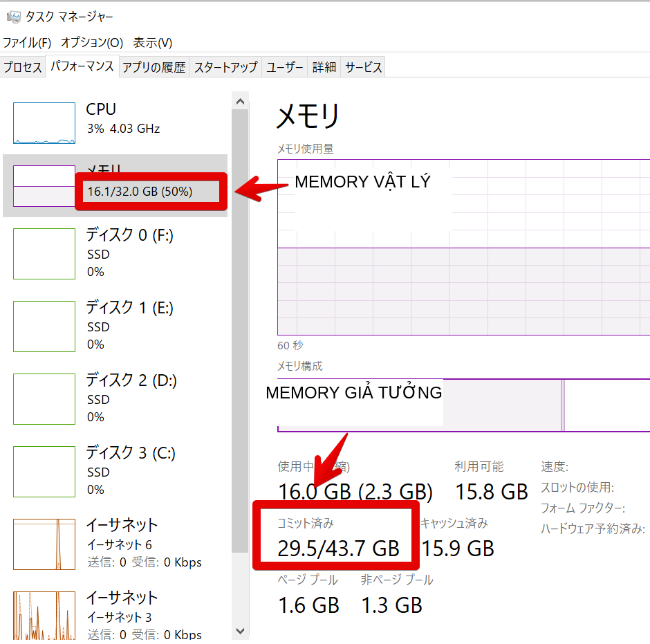650x644 pixels.
Task: Click sidebar scrollbar up arrow
Action: [240, 102]
